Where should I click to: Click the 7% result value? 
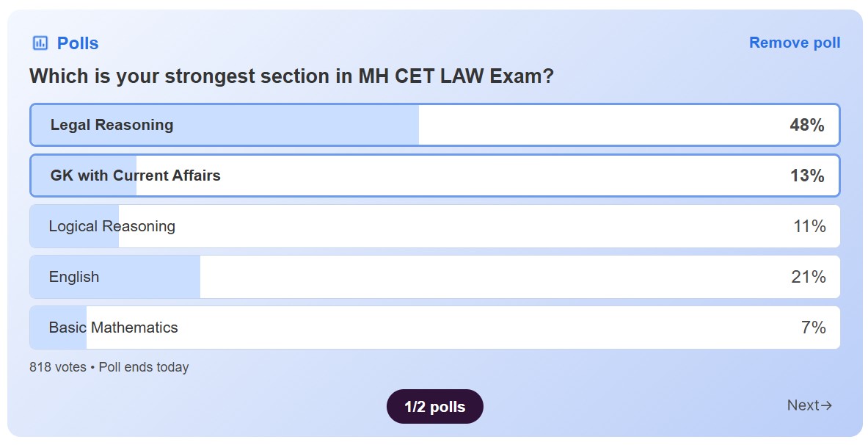coord(814,328)
